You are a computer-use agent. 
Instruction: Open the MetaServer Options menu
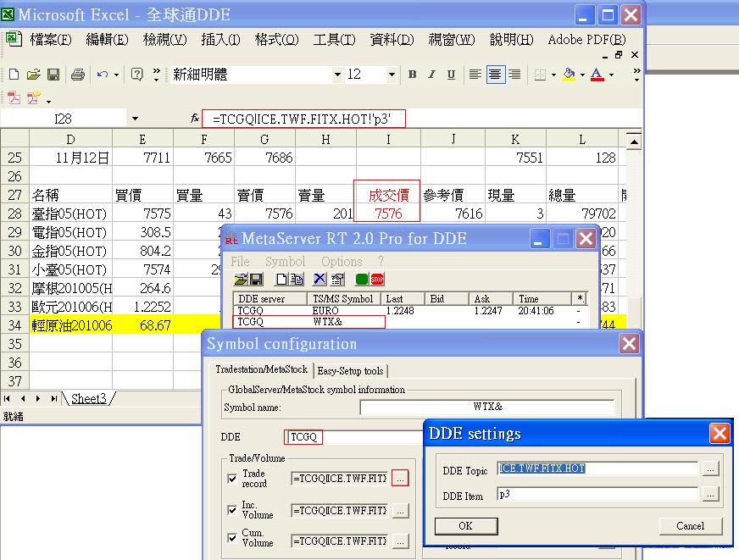342,262
